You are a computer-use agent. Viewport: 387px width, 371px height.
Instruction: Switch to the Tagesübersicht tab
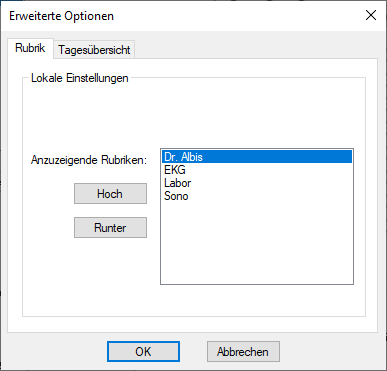click(x=94, y=50)
